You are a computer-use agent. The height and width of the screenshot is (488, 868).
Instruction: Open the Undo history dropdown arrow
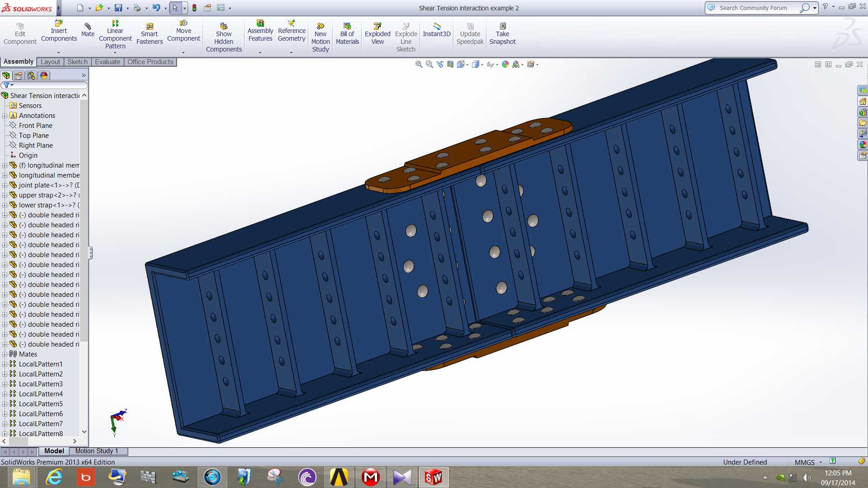tap(165, 8)
